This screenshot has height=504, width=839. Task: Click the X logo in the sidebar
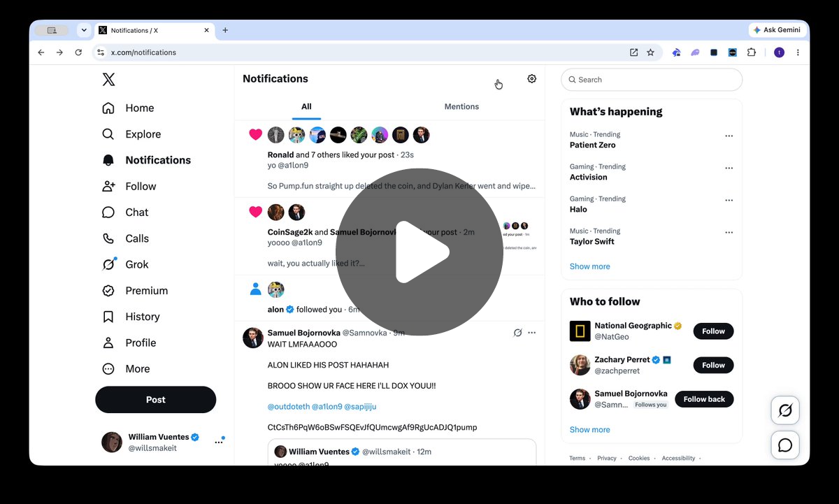pos(108,80)
